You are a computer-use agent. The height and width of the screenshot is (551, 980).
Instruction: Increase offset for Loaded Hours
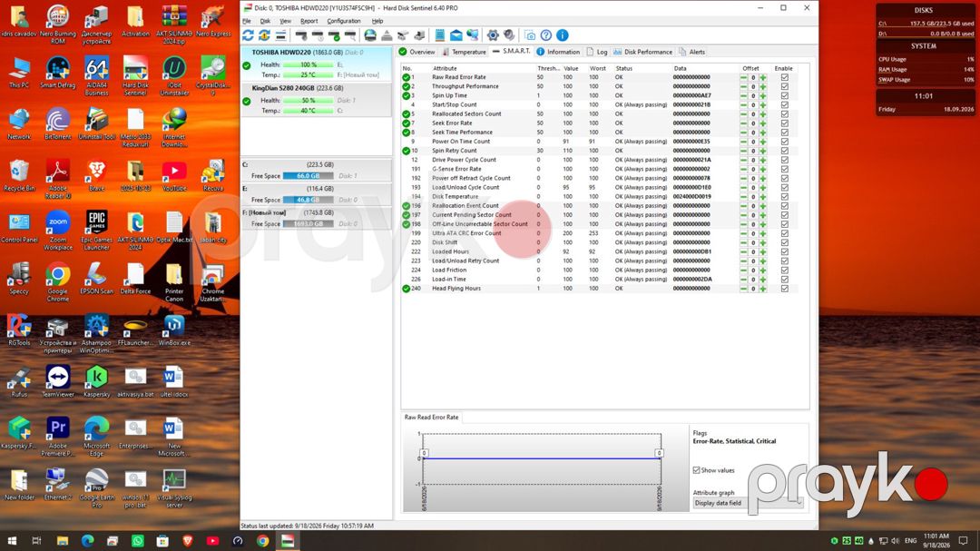763,251
